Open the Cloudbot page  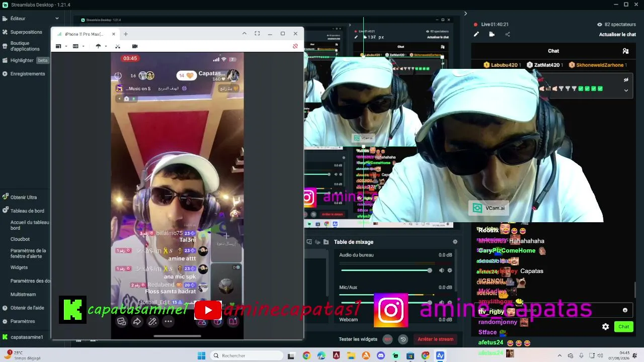tap(20, 239)
